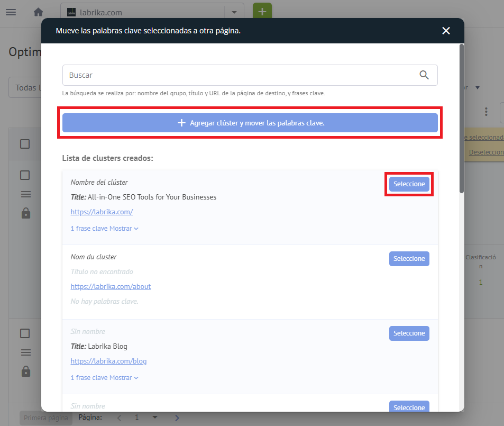This screenshot has width=504, height=426.
Task: Click Agregar clúster y mover las palabras clave
Action: [x=250, y=123]
